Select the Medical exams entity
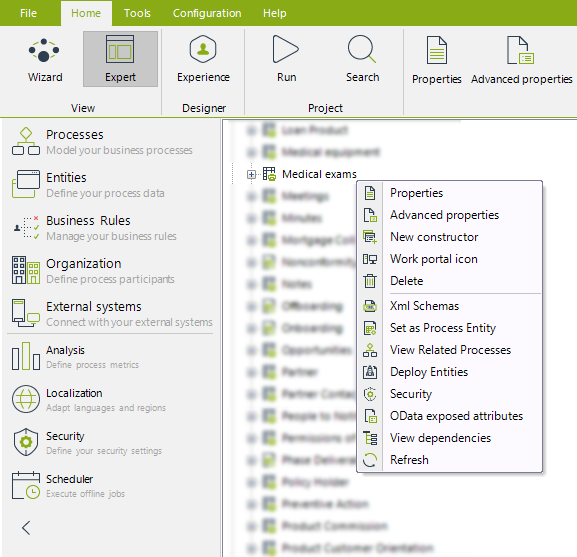The image size is (577, 557). (319, 174)
